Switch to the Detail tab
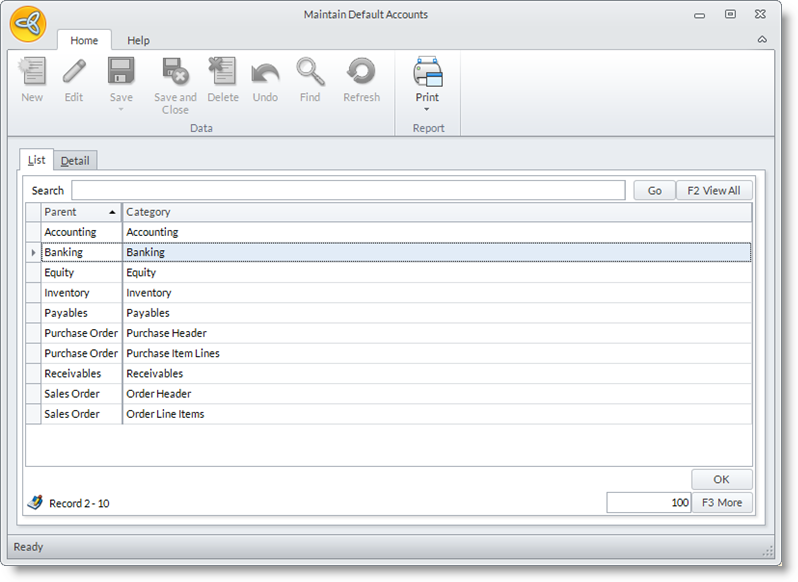This screenshot has height=582, width=798. coord(75,161)
